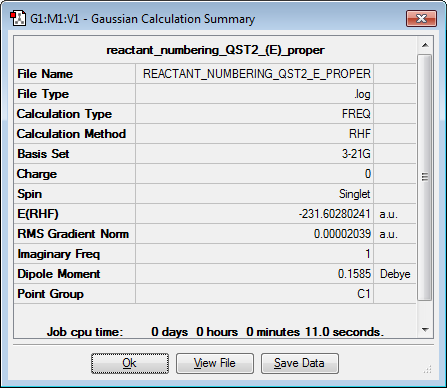The width and height of the screenshot is (447, 388).
Task: Click the Gaussian title bar molecule icon
Action: [18, 19]
